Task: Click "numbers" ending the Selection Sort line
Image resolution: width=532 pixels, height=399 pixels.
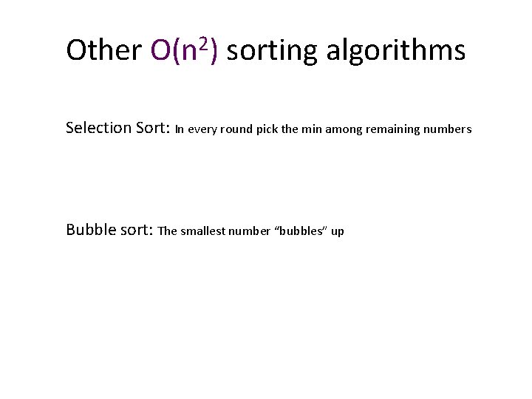Action: [x=446, y=129]
